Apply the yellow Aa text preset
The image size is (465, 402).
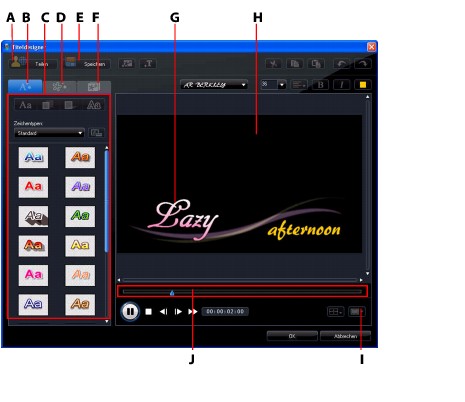80,246
